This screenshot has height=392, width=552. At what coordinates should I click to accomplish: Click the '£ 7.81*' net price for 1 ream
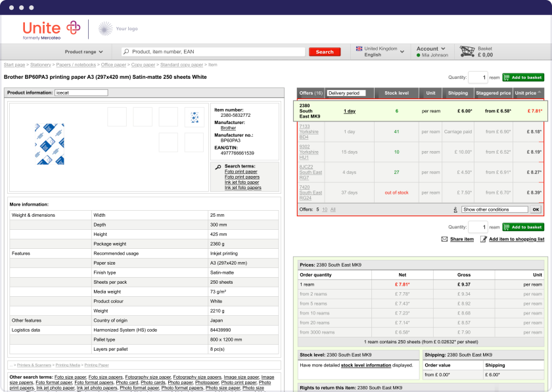point(402,284)
